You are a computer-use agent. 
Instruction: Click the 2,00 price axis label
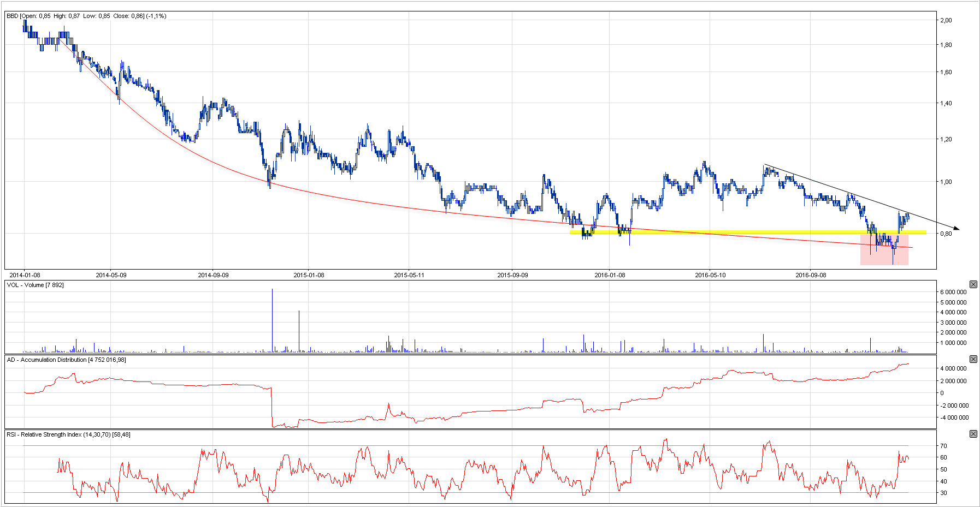(x=946, y=20)
